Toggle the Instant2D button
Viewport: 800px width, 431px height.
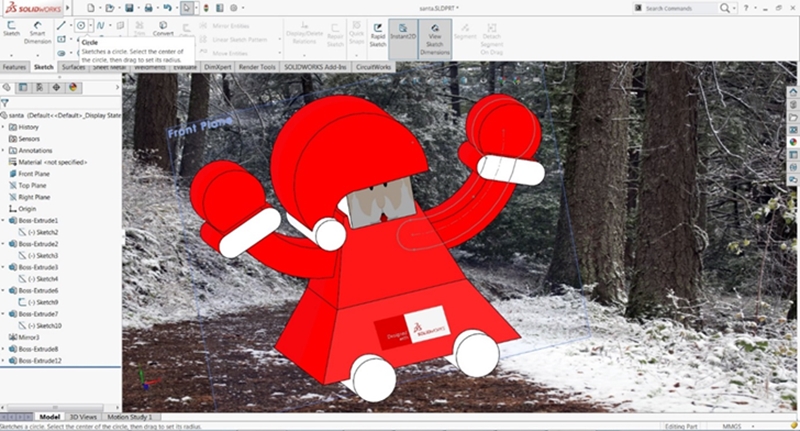click(x=403, y=39)
